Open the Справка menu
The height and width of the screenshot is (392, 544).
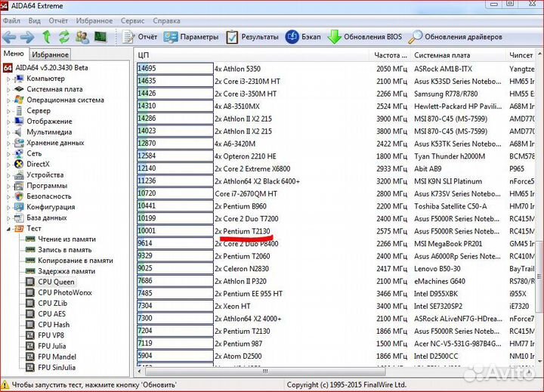pyautogui.click(x=166, y=21)
